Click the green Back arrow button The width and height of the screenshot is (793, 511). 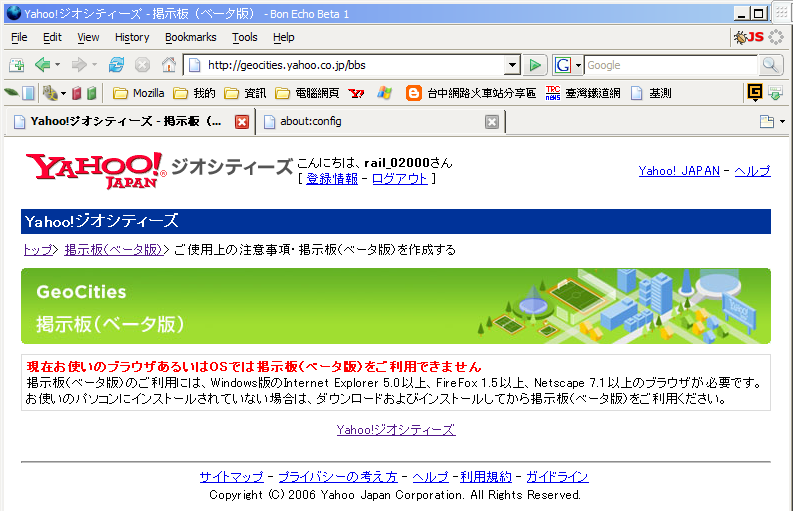(x=42, y=65)
